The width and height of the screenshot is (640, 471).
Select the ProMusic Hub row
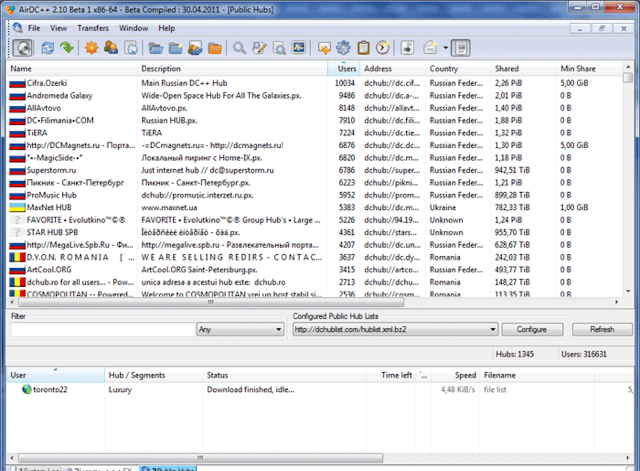pos(315,195)
